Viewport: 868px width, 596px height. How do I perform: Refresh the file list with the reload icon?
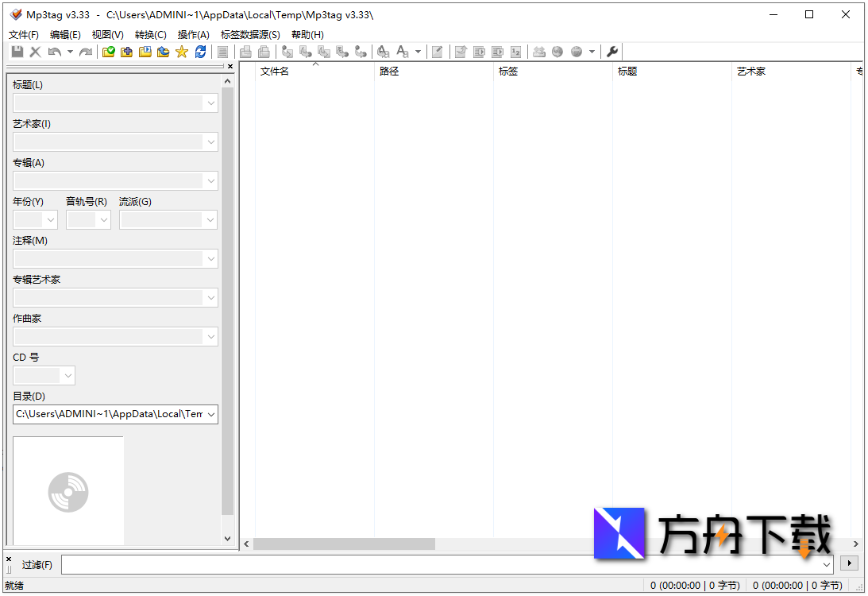coord(200,52)
